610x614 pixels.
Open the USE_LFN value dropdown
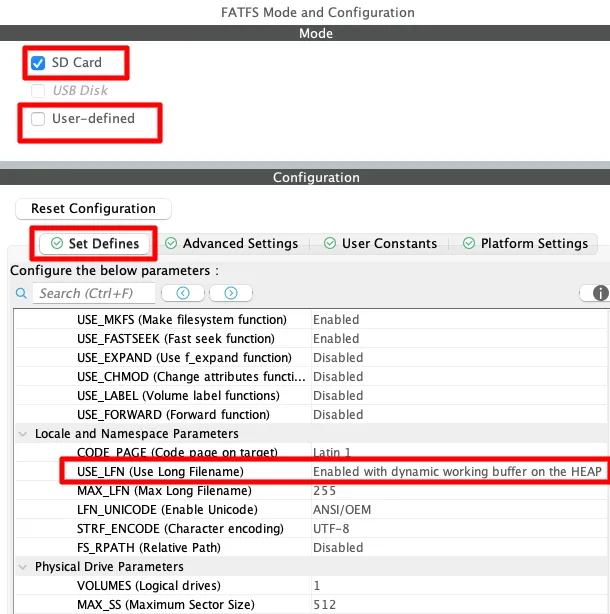click(x=459, y=471)
